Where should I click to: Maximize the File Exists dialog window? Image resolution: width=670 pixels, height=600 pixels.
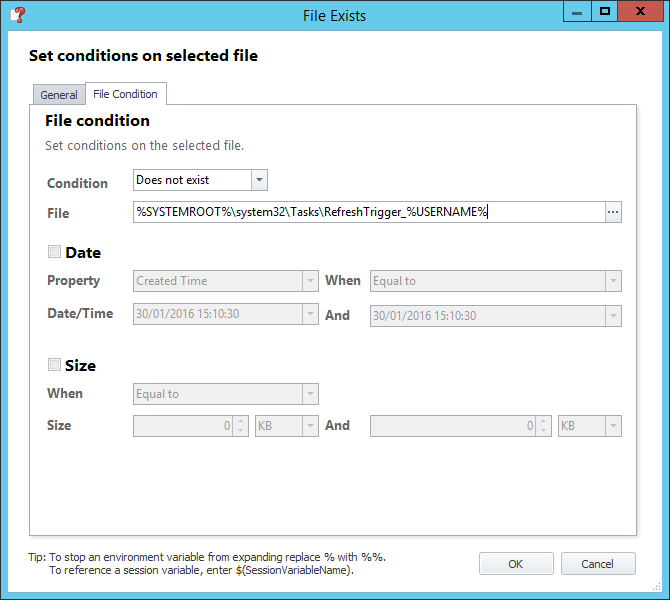tap(604, 12)
